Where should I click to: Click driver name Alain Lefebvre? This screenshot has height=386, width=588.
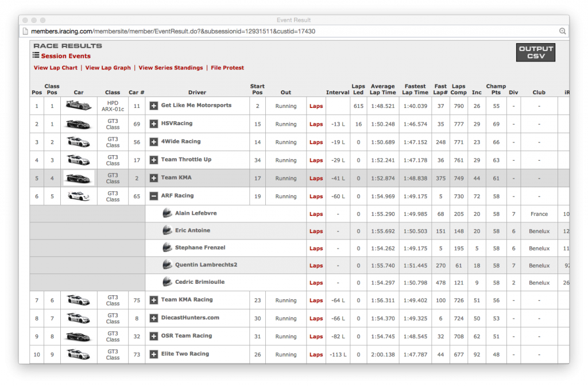(x=196, y=213)
